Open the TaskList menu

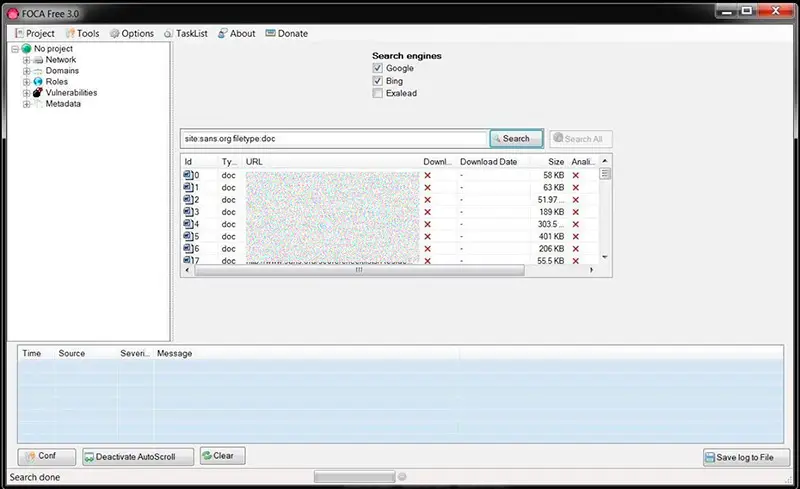click(186, 34)
